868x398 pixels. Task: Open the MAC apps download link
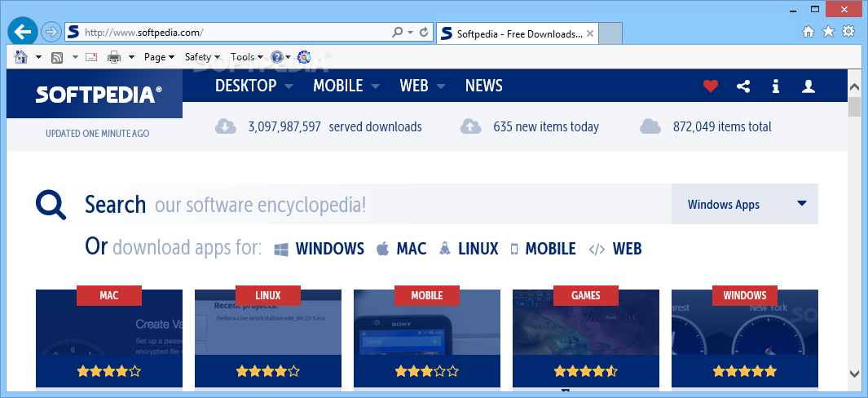402,248
